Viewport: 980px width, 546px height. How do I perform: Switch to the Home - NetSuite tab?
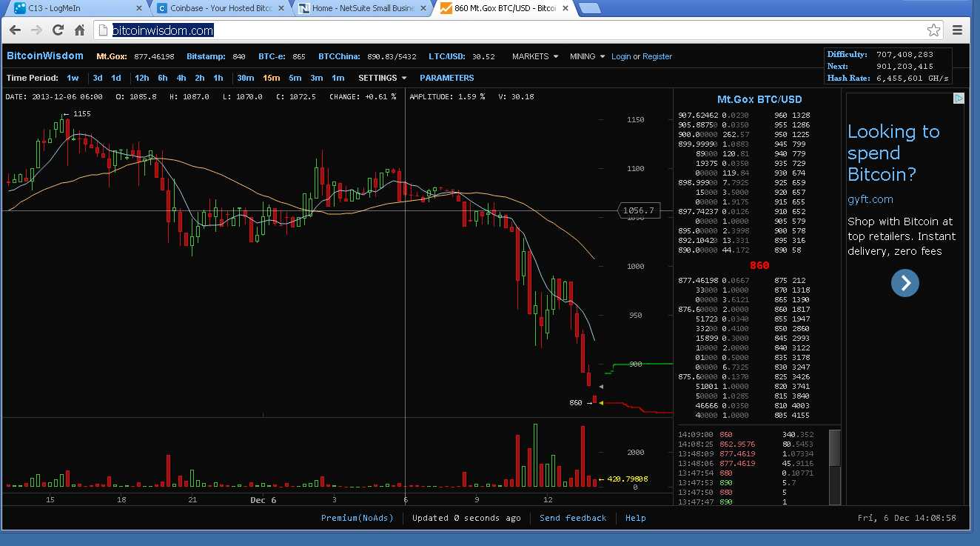[362, 9]
